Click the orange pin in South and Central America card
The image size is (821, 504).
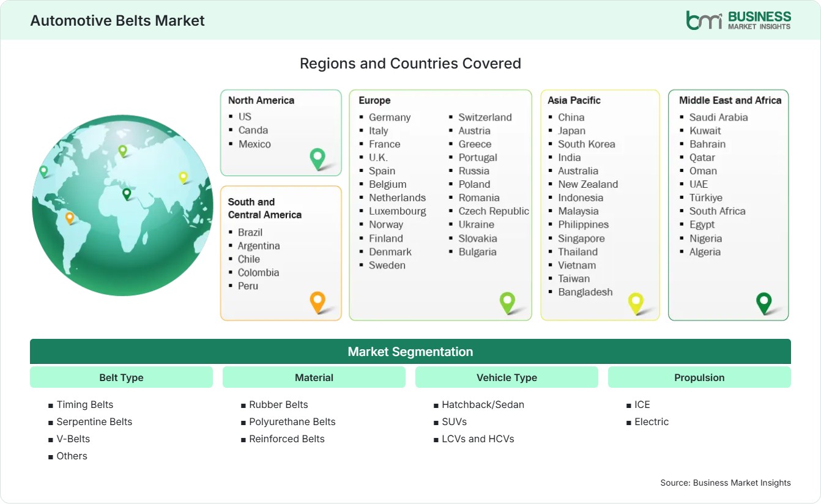click(x=318, y=302)
